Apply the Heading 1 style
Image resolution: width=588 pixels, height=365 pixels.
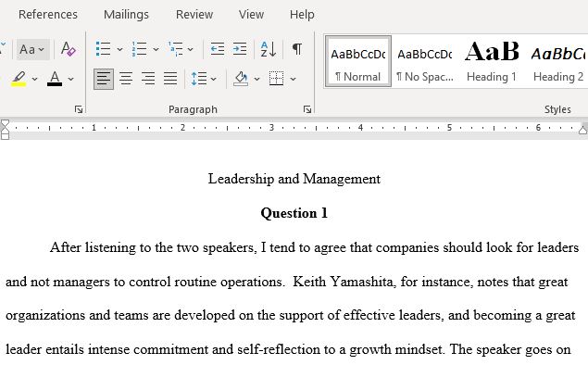(x=492, y=61)
